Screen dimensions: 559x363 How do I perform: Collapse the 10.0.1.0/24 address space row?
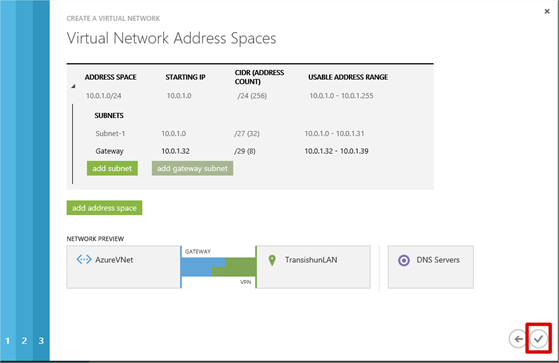click(x=73, y=86)
